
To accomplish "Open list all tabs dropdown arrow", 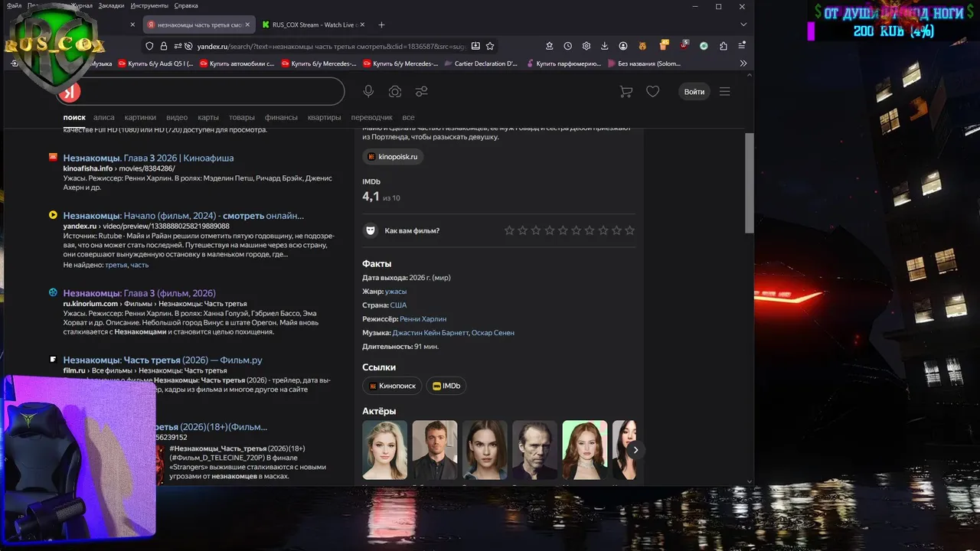I will coord(743,24).
